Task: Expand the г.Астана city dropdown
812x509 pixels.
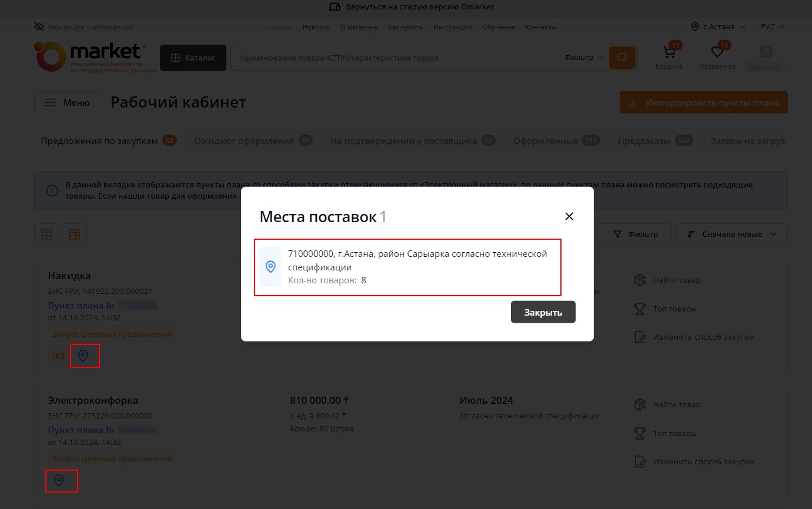Action: tap(718, 27)
